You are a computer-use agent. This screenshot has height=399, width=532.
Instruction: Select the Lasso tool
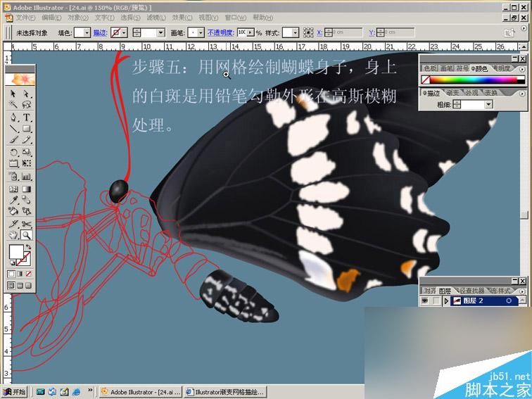point(27,104)
